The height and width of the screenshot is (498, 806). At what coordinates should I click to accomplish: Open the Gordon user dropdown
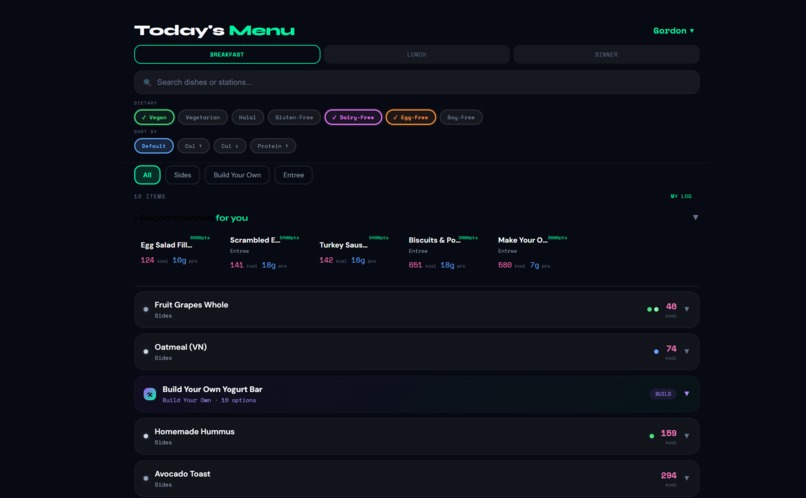point(673,31)
